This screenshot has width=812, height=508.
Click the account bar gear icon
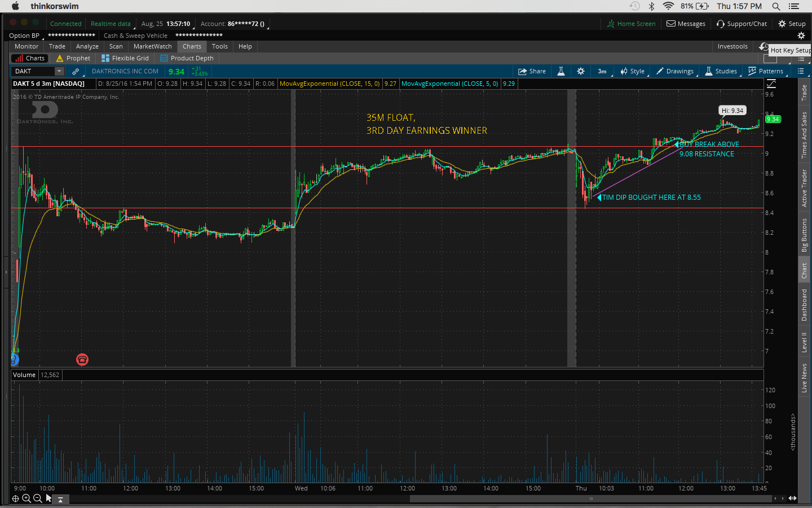click(x=801, y=36)
